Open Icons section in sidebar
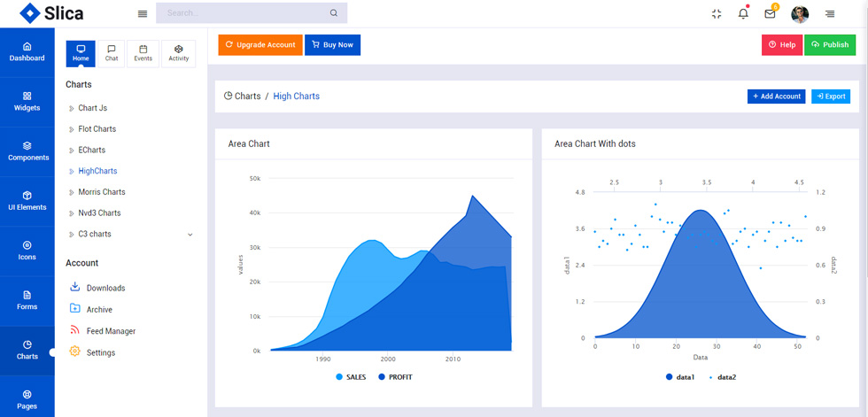This screenshot has width=868, height=417. click(27, 251)
